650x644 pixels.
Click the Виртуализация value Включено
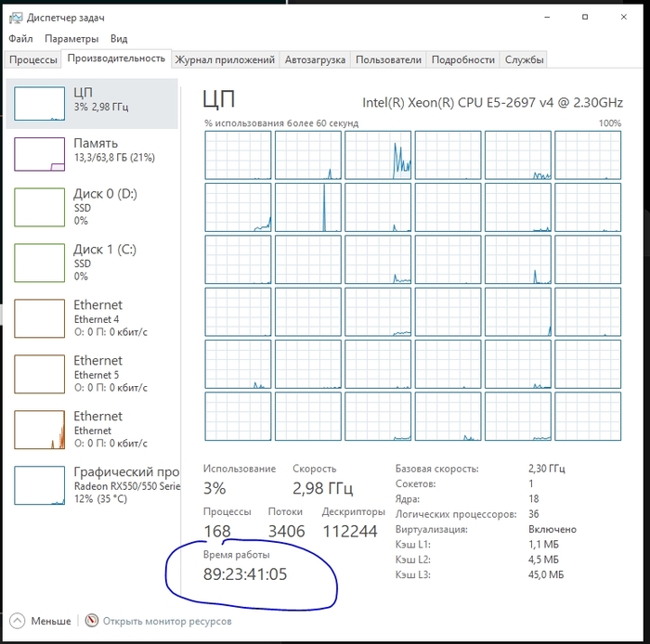click(552, 529)
